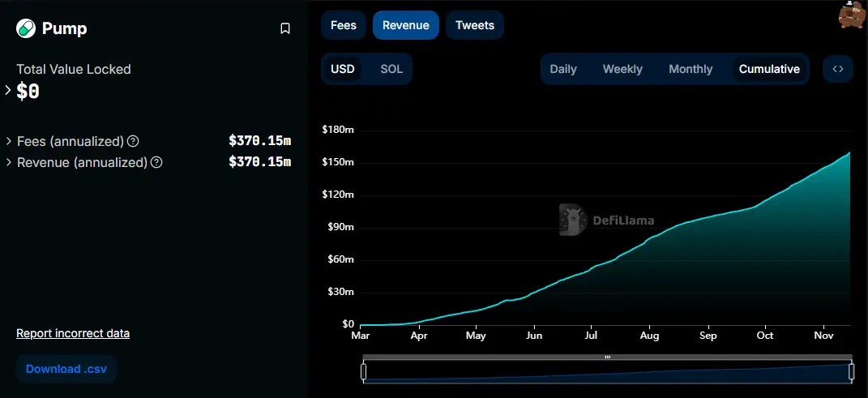868x398 pixels.
Task: Click the Apr x-axis label
Action: tap(419, 336)
